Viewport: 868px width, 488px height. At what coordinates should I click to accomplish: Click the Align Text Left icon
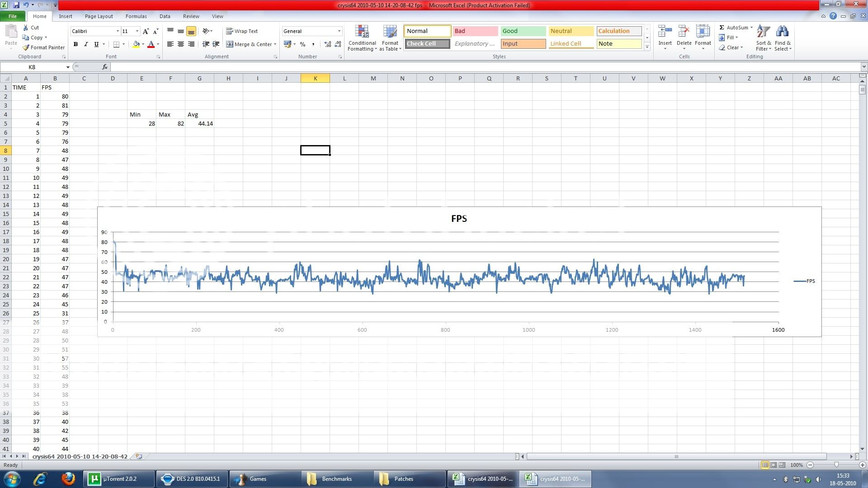[170, 44]
